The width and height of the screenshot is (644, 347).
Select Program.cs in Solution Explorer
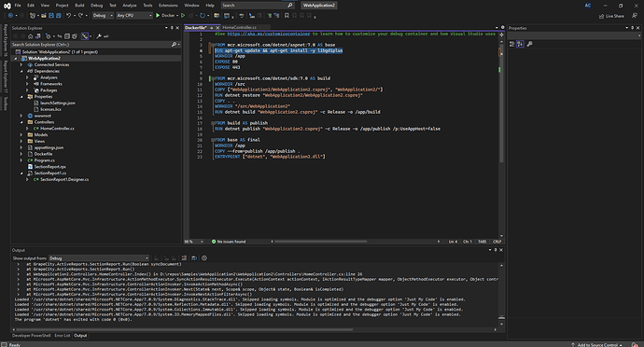(45, 160)
